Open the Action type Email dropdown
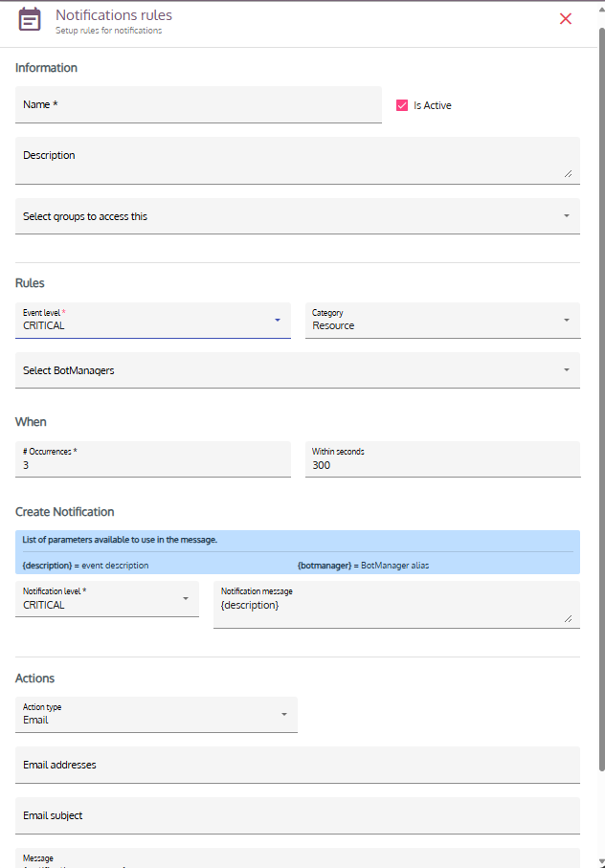The height and width of the screenshot is (868, 605). tap(156, 715)
